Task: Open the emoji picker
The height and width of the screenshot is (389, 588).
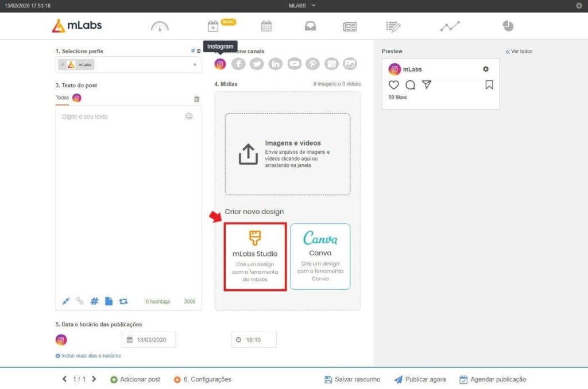Action: click(x=189, y=116)
